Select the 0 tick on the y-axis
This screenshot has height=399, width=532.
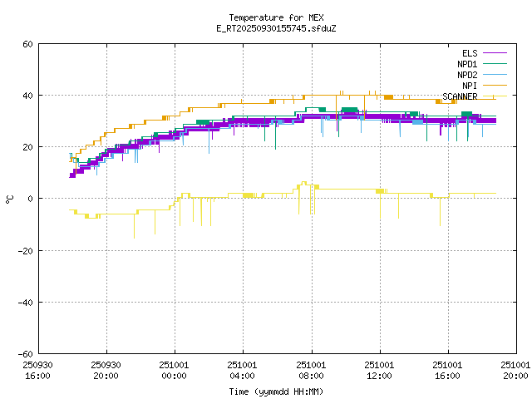click(x=30, y=199)
